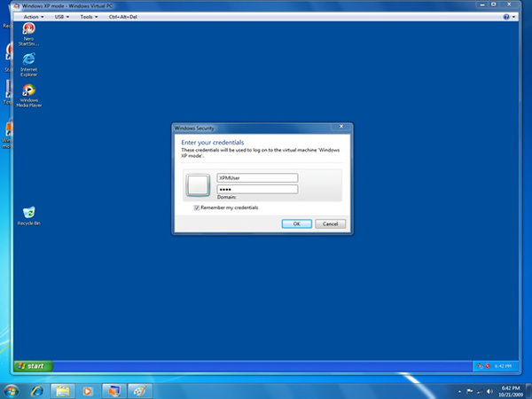Click the user name field containing XPMUser
Image resolution: width=532 pixels, height=399 pixels.
[257, 178]
